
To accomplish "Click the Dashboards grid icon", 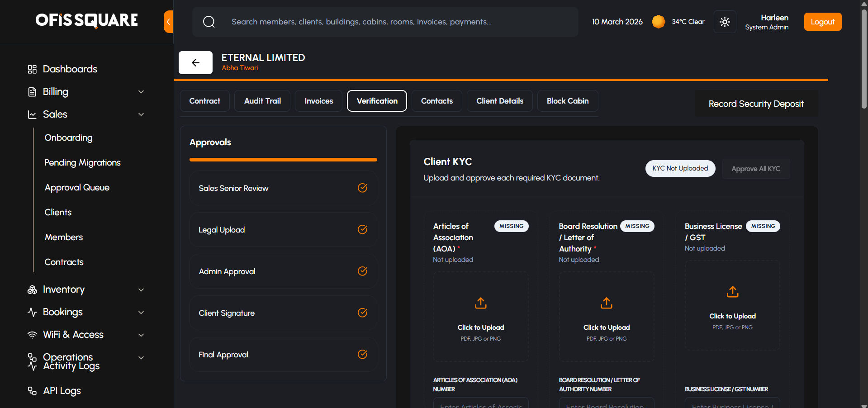I will [x=32, y=69].
